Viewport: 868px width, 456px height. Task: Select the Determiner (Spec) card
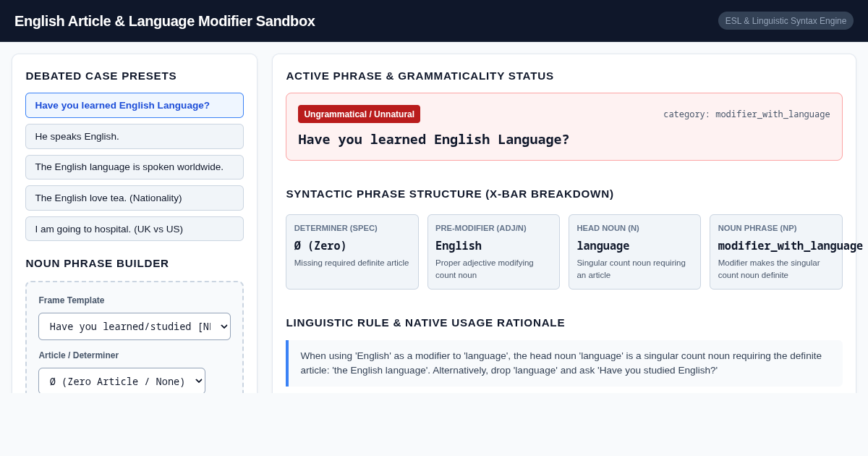[x=352, y=252]
